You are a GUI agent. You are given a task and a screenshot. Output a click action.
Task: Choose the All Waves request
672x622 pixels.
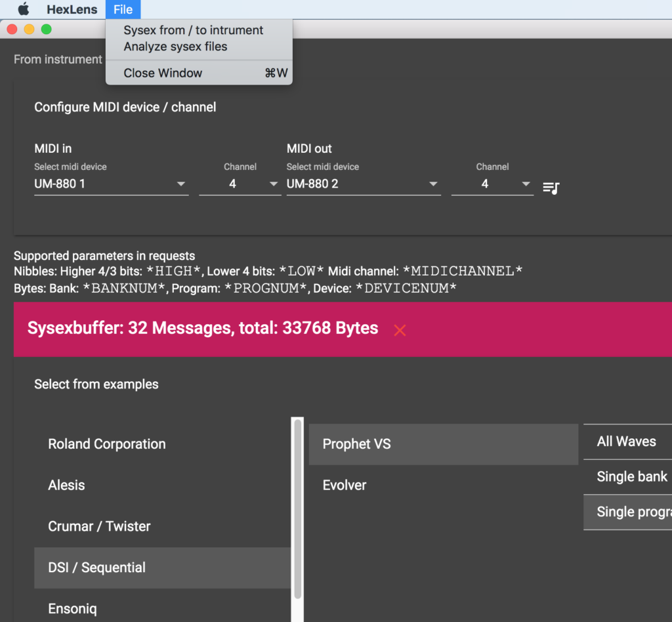tap(627, 442)
